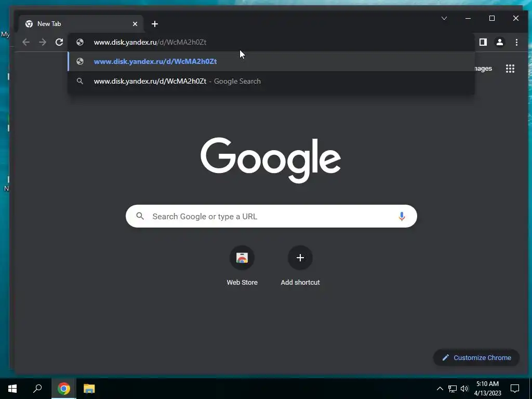This screenshot has height=399, width=532.
Task: Click the browser Back arrow
Action: tap(26, 42)
